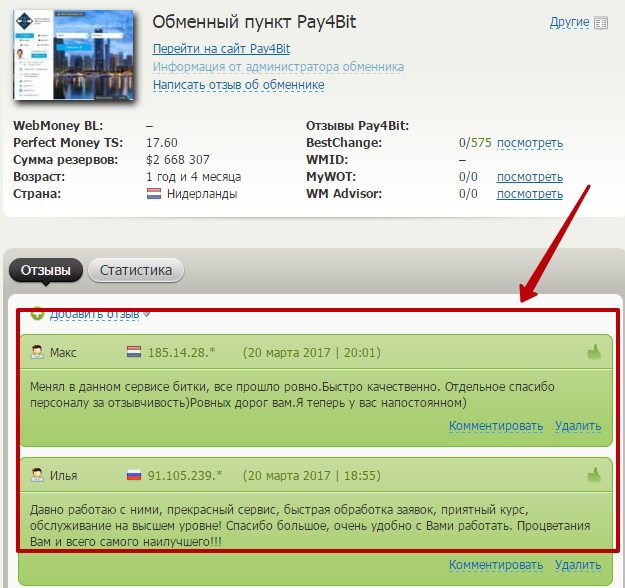This screenshot has width=625, height=588.
Task: Open the 'Перейти на сайт Pay4Bit' link
Action: pyautogui.click(x=221, y=49)
